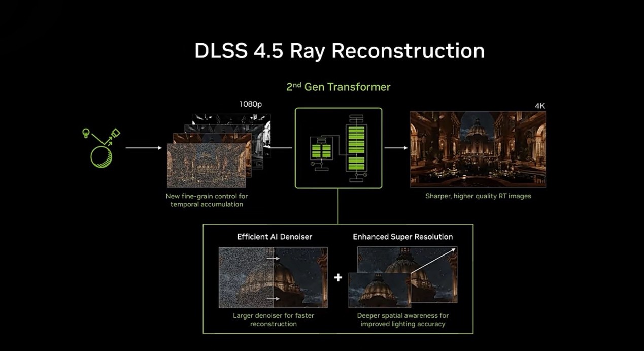Click the 'New fine-grain control for temporal accumulation' caption
The height and width of the screenshot is (351, 644).
coord(207,200)
